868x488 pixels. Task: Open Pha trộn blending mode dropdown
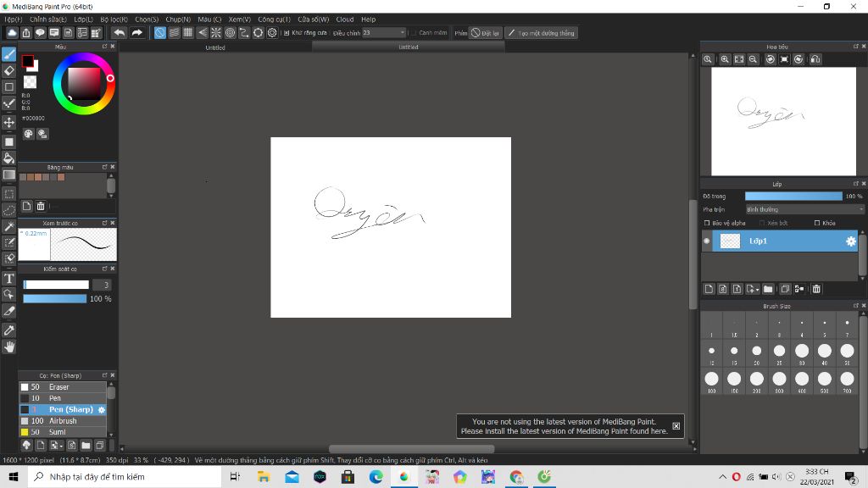(804, 210)
